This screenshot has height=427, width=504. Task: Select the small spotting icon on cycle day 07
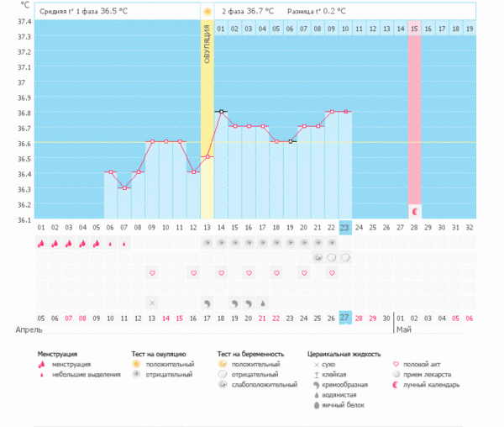[124, 245]
